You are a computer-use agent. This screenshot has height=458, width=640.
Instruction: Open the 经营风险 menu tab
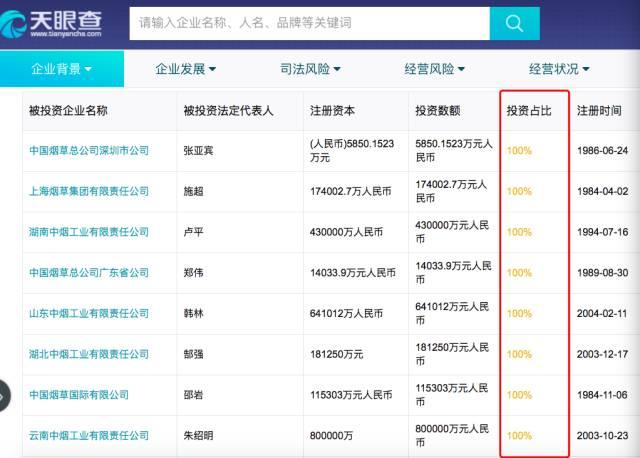(435, 69)
